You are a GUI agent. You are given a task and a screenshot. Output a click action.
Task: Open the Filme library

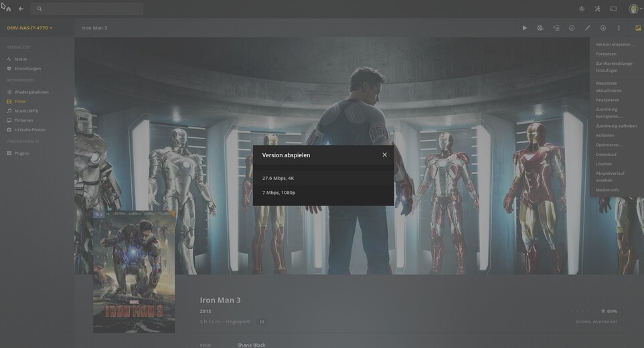pos(19,101)
